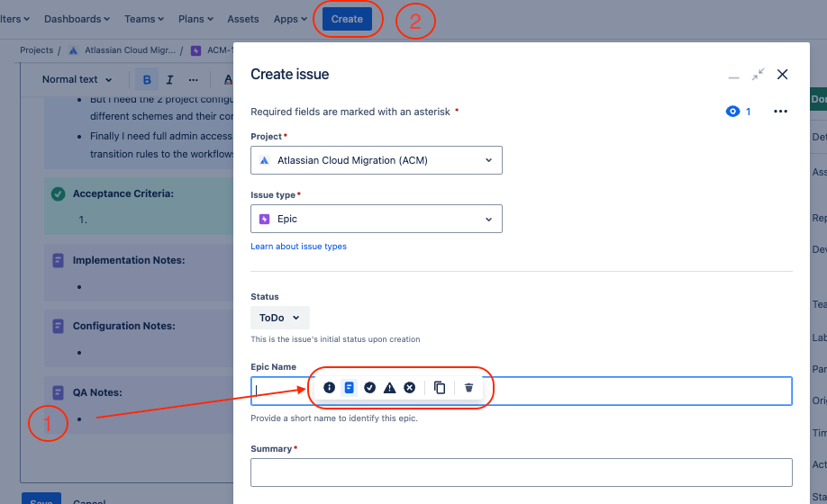827x504 pixels.
Task: Open more formatting options ellipsis in editor
Action: (x=193, y=79)
